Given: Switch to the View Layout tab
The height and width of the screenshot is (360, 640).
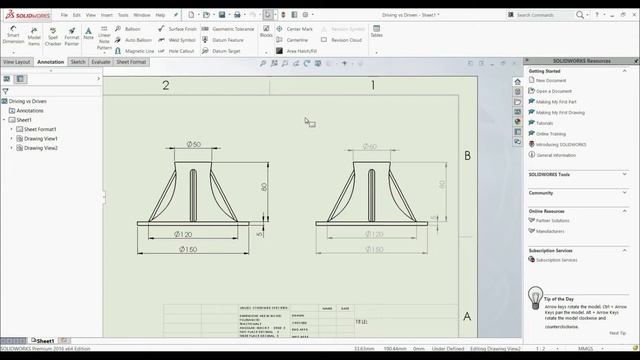Looking at the screenshot, I should click(x=17, y=62).
